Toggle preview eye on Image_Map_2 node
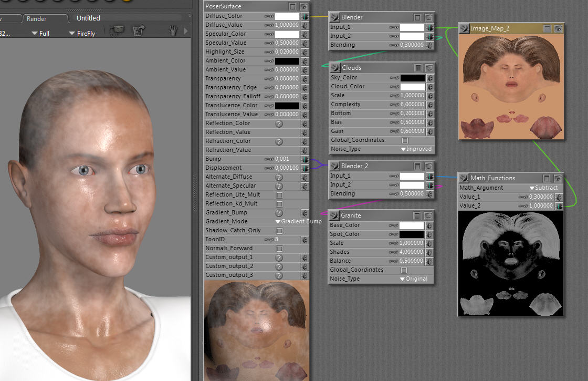Screen dimensions: 588x381 click(559, 28)
